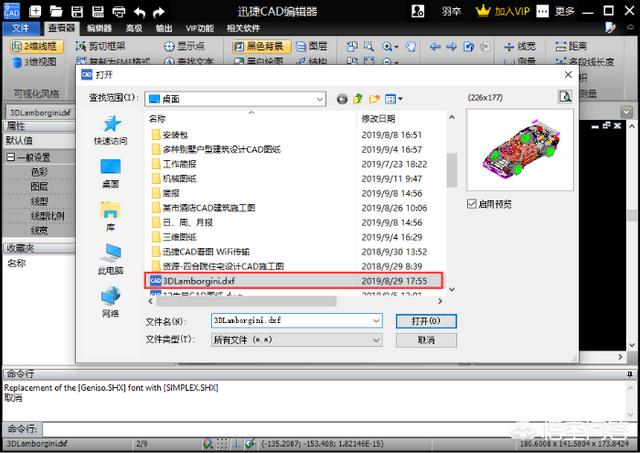Click the open folder icon in title bar
Image resolution: width=640 pixels, height=453 pixels.
point(56,11)
